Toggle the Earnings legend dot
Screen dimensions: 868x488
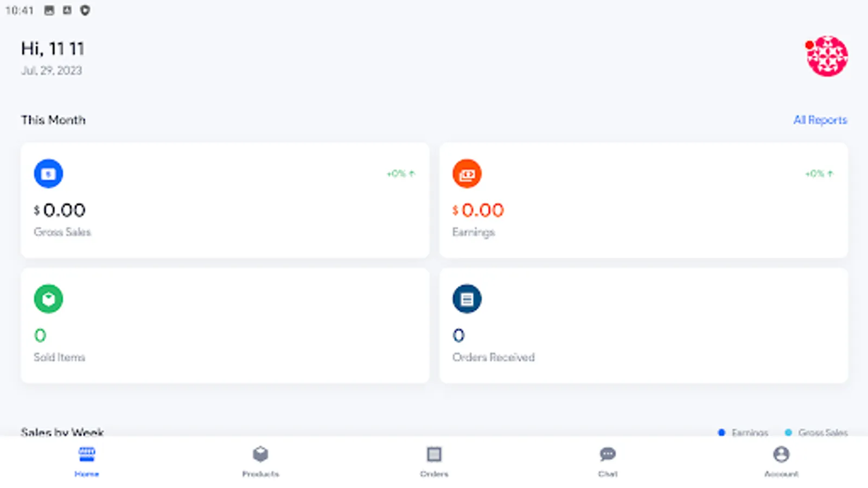722,432
